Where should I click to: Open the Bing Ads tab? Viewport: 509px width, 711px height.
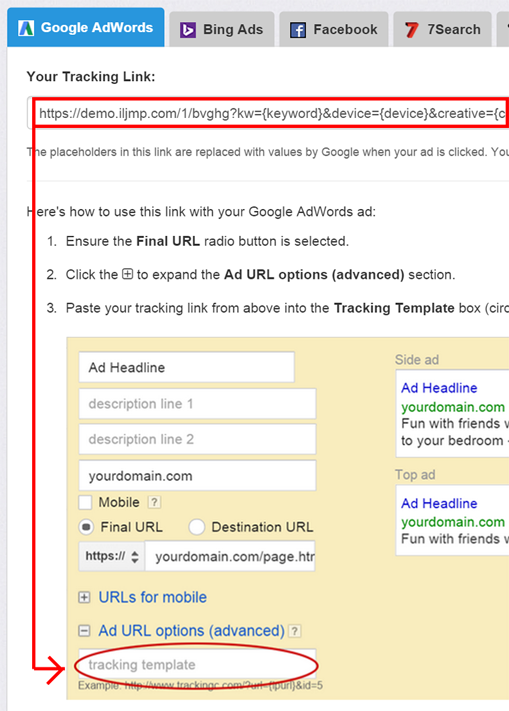[222, 30]
